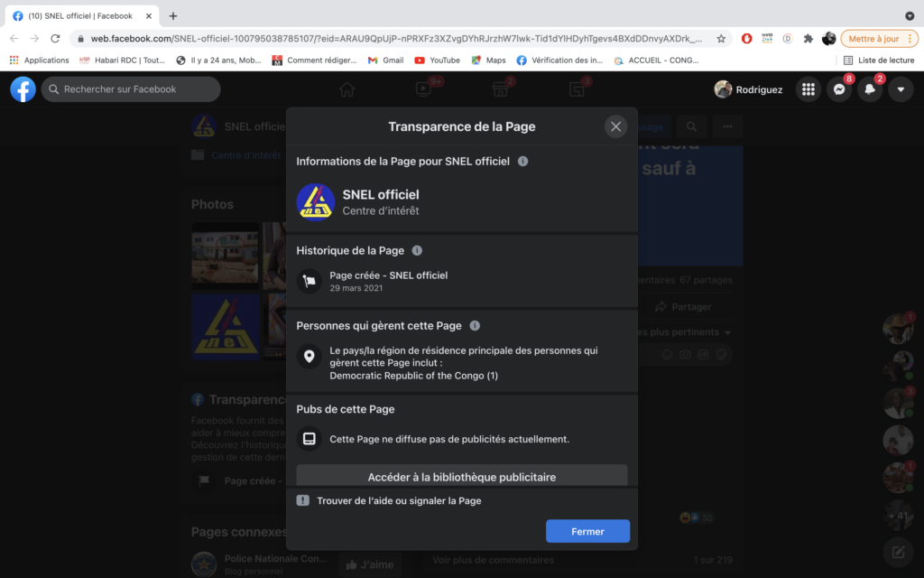Click info icon next to Personnes qui gèrent

475,325
